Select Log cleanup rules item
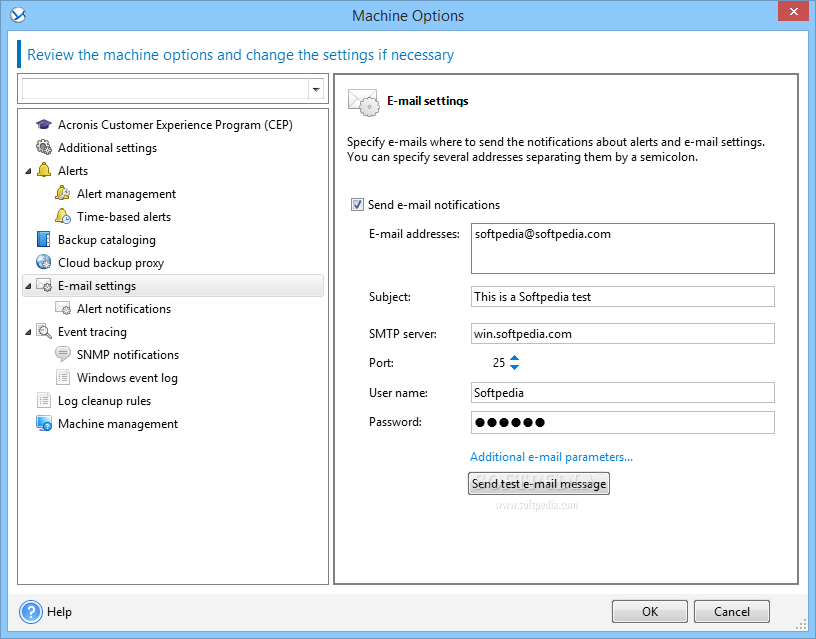The width and height of the screenshot is (816, 639). point(104,401)
